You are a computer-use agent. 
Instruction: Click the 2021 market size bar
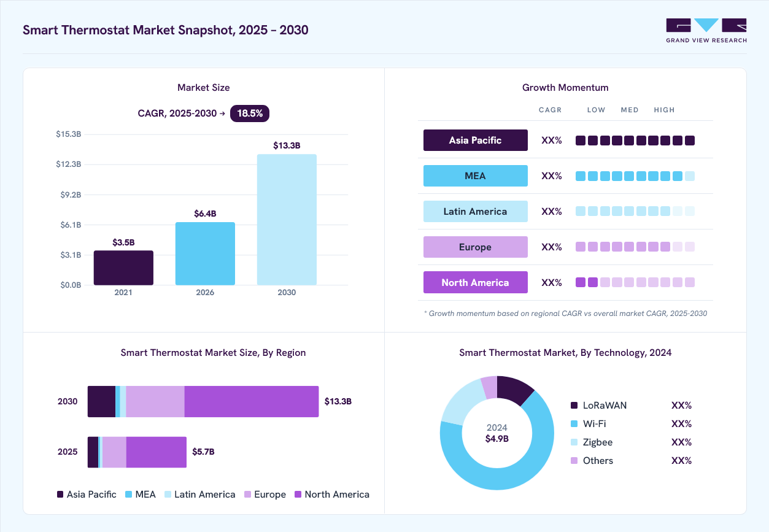pyautogui.click(x=123, y=268)
